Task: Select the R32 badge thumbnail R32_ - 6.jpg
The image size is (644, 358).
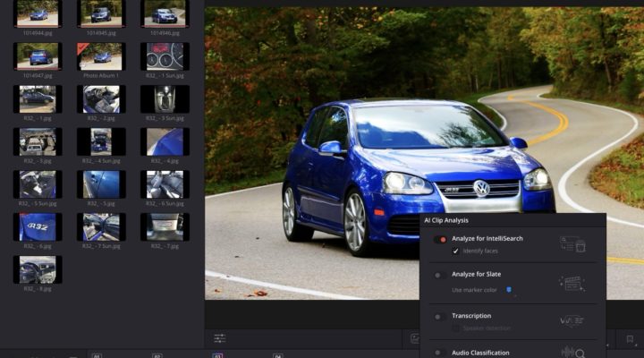Action: (38, 227)
